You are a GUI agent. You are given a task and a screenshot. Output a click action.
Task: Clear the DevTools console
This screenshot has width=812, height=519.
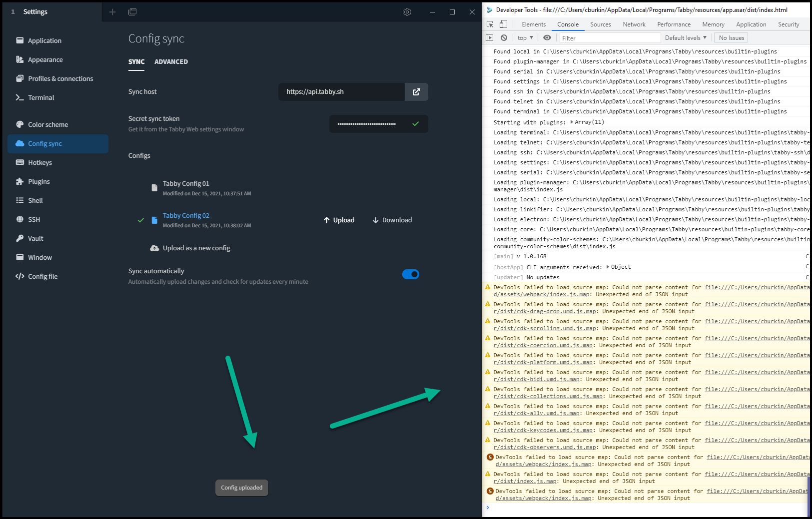(504, 37)
